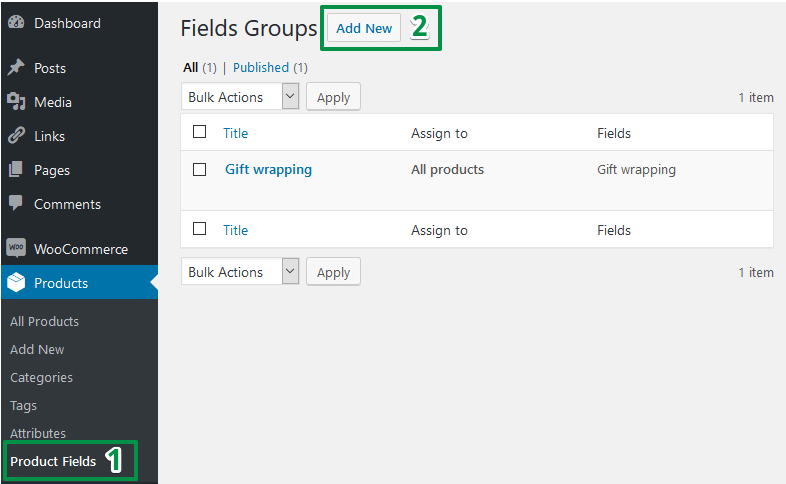
Task: Filter by the All view link
Action: pyautogui.click(x=190, y=67)
